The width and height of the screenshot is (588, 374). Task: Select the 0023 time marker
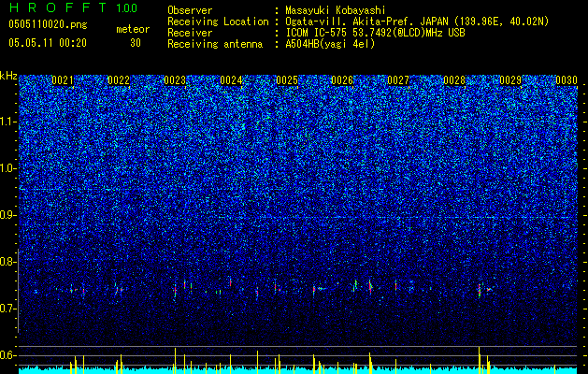pyautogui.click(x=175, y=80)
